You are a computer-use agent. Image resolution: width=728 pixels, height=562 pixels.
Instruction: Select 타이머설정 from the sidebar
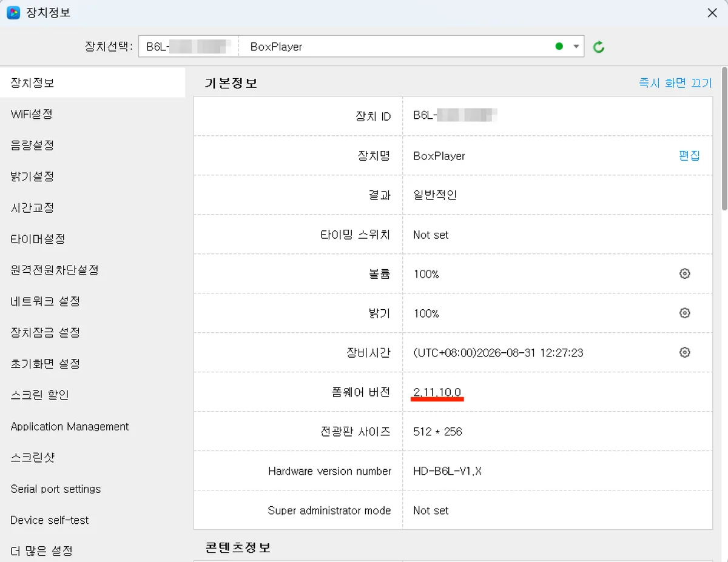click(x=38, y=239)
